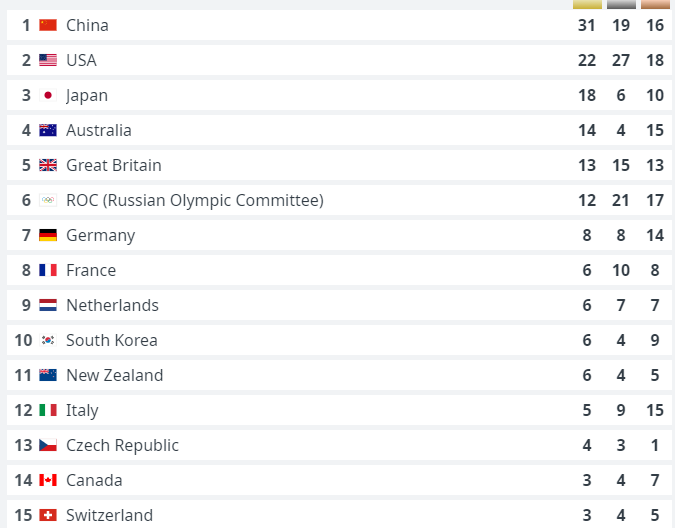This screenshot has height=528, width=675.
Task: Click the ROC Olympic rings icon
Action: [48, 200]
